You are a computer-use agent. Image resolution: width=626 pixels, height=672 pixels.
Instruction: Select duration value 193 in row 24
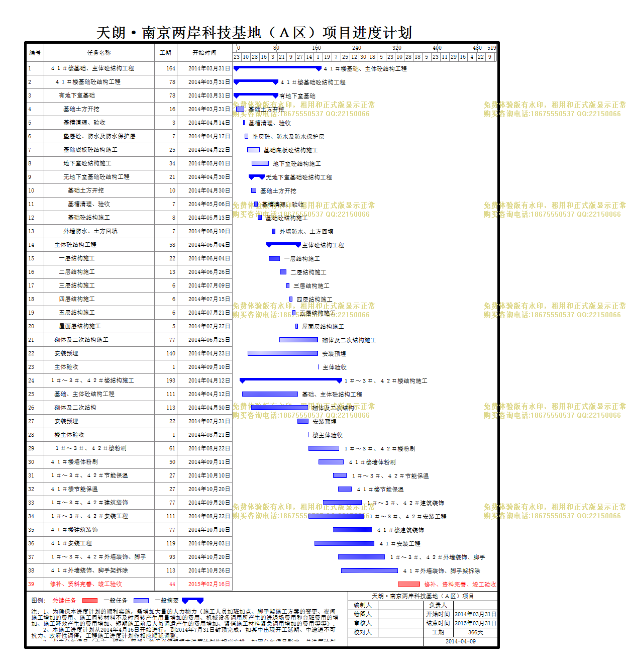(x=171, y=380)
